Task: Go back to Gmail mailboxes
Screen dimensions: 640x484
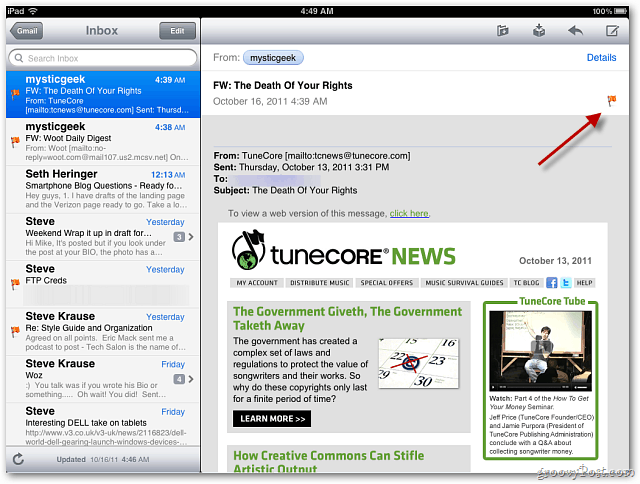Action: click(27, 31)
